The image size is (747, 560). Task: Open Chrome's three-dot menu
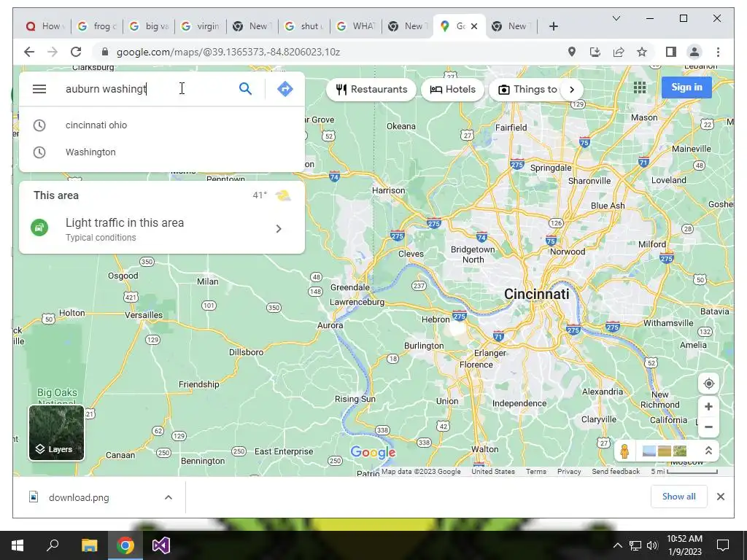[x=718, y=52]
